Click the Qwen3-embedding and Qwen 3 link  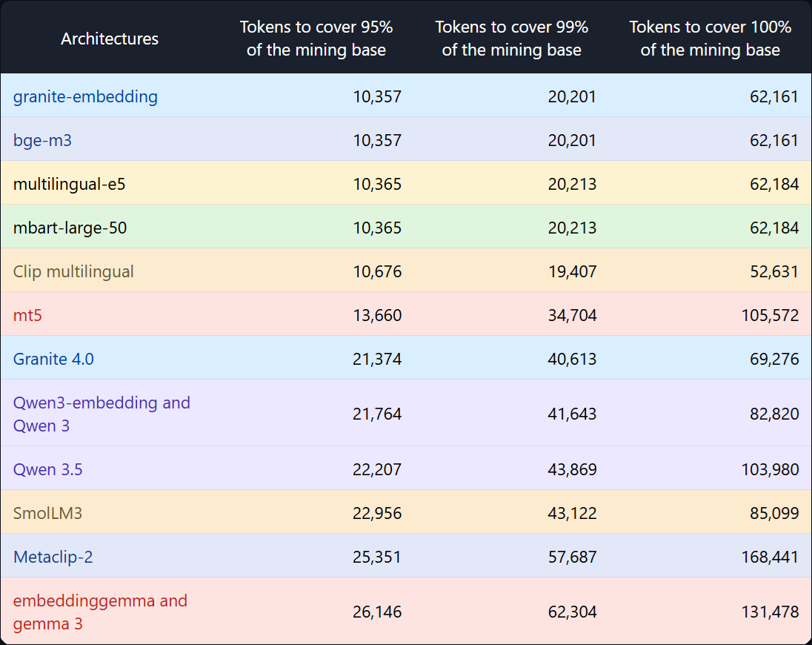pos(101,414)
